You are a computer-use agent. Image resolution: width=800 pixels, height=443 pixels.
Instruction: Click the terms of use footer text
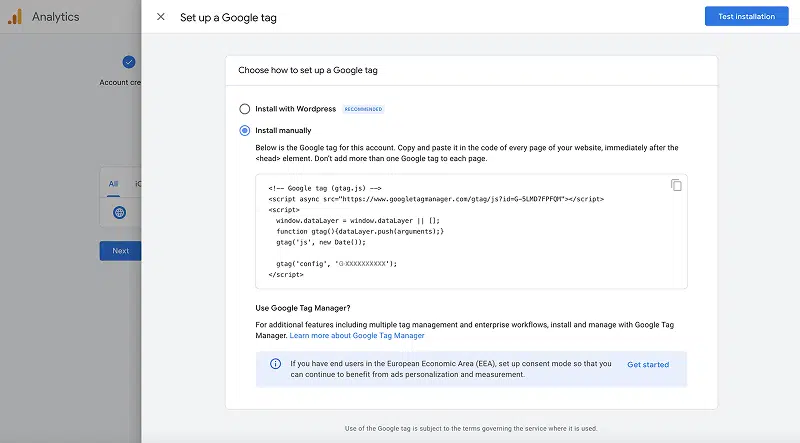pos(471,429)
